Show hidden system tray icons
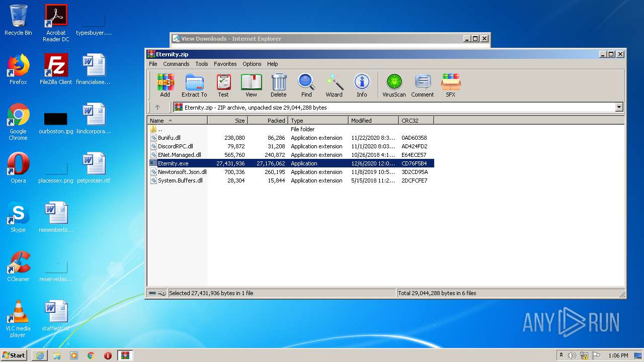The image size is (644, 362). point(561,355)
